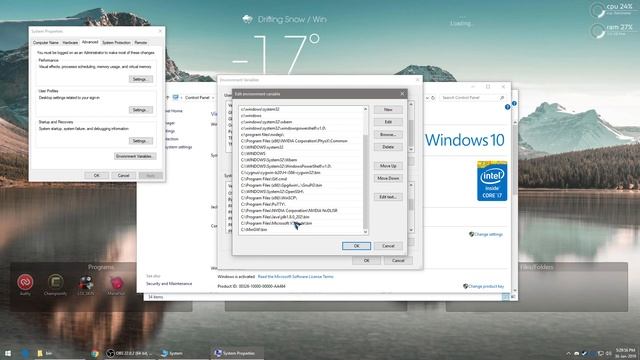Click Delete in Edit environment variable dialog
The width and height of the screenshot is (640, 360).
tap(388, 147)
